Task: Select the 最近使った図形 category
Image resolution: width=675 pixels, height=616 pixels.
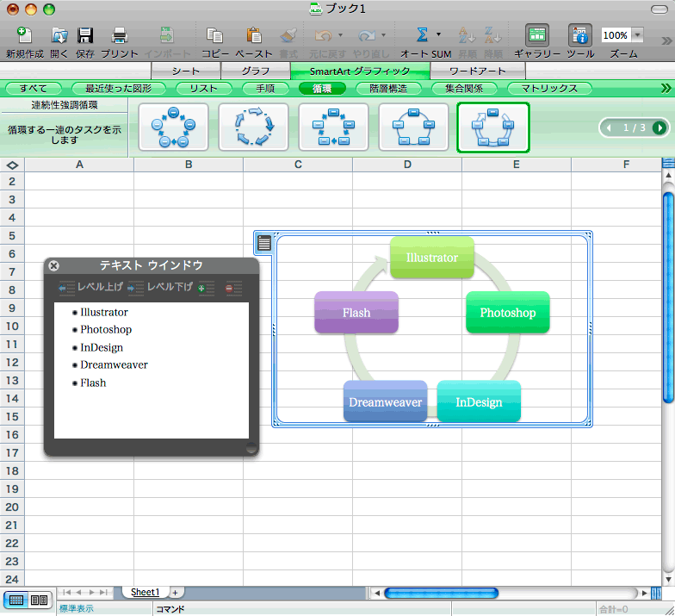Action: 119,88
